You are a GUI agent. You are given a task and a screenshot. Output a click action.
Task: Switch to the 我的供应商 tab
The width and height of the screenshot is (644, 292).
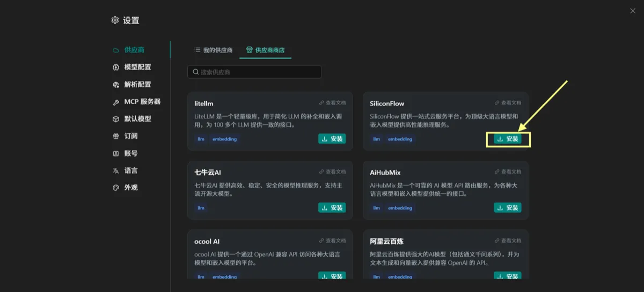(213, 50)
